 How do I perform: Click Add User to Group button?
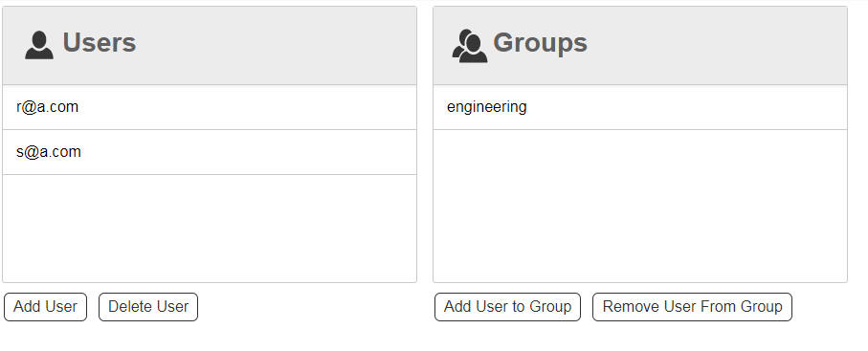pyautogui.click(x=507, y=307)
